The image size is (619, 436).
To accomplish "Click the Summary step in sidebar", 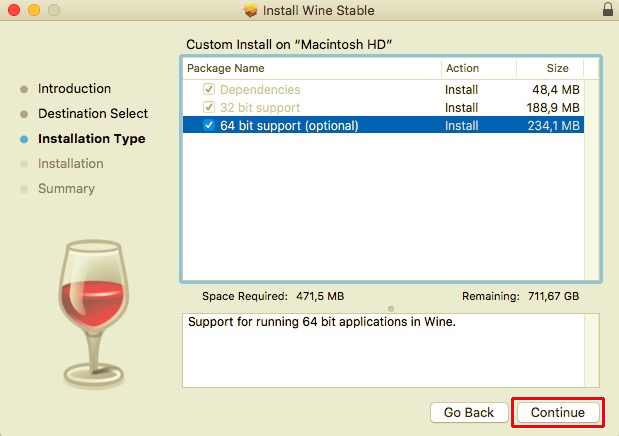I will tap(66, 188).
